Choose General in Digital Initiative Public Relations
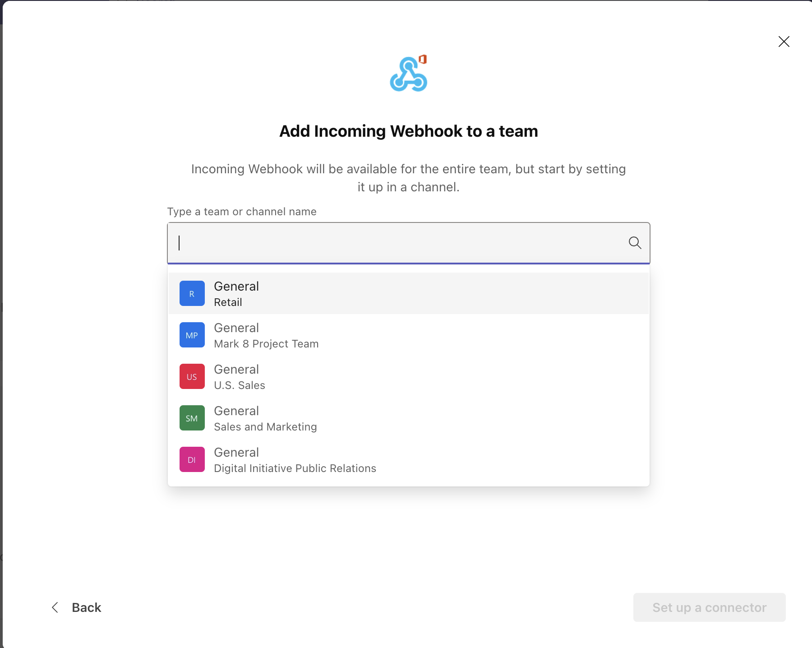Image resolution: width=812 pixels, height=648 pixels. tap(409, 459)
